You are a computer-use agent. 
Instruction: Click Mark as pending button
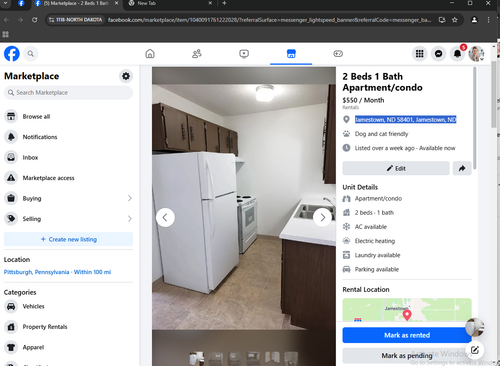click(x=407, y=356)
